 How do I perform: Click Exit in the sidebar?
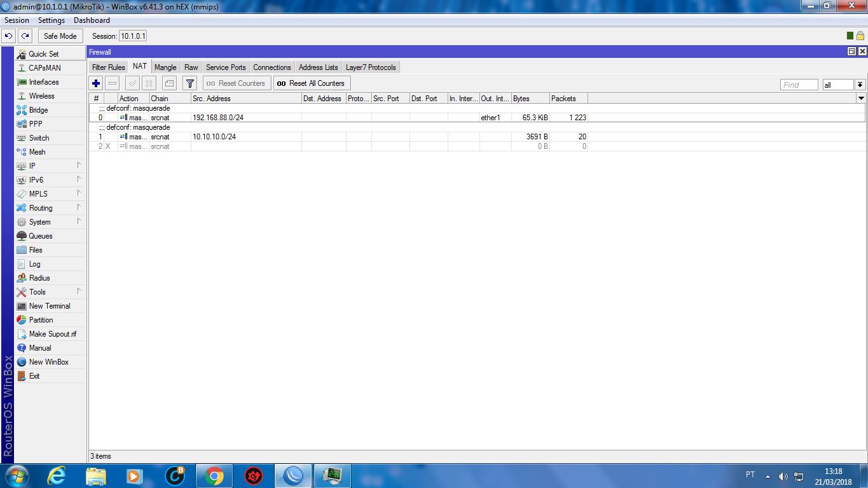(x=50, y=376)
